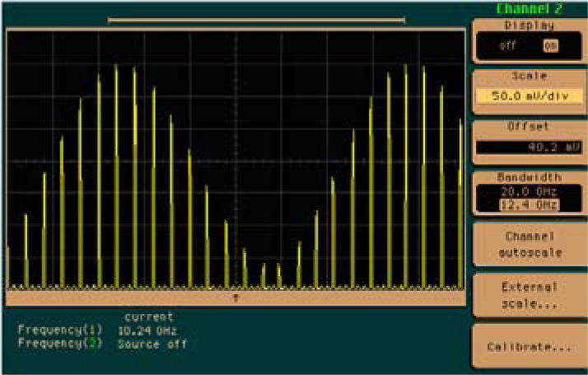Open the Calibrate... menu
Image resolution: width=588 pixels, height=375 pixels.
(x=529, y=347)
